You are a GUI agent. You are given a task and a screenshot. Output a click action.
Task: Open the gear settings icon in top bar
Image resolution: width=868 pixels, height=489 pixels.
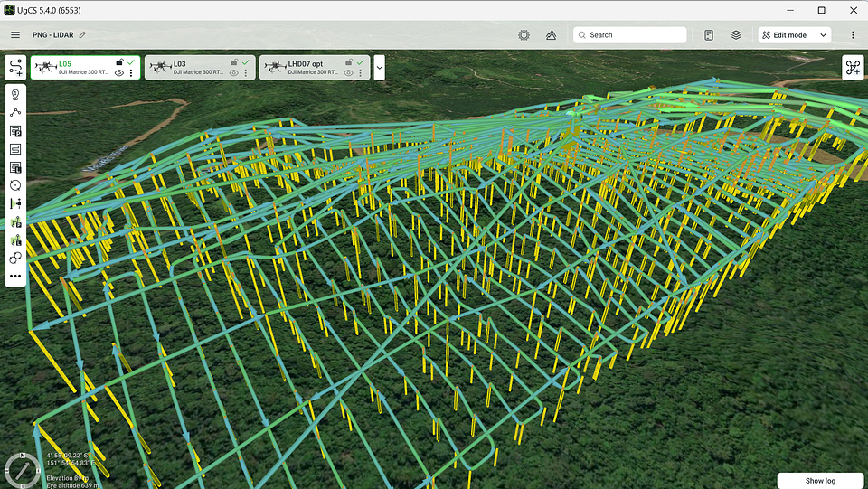[x=524, y=35]
